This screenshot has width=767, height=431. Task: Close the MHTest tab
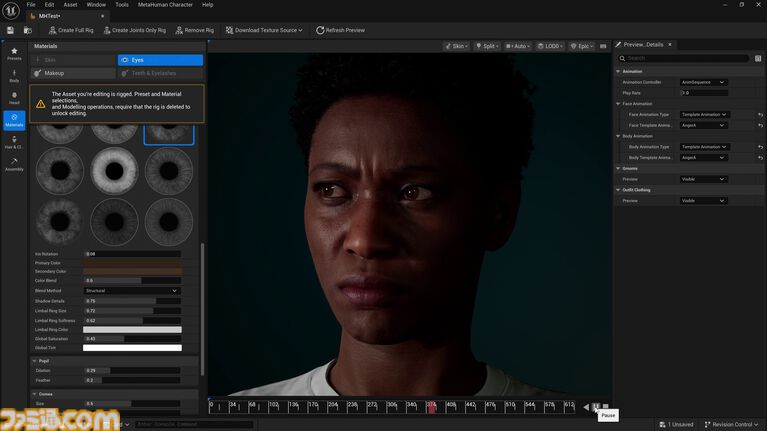pyautogui.click(x=102, y=16)
